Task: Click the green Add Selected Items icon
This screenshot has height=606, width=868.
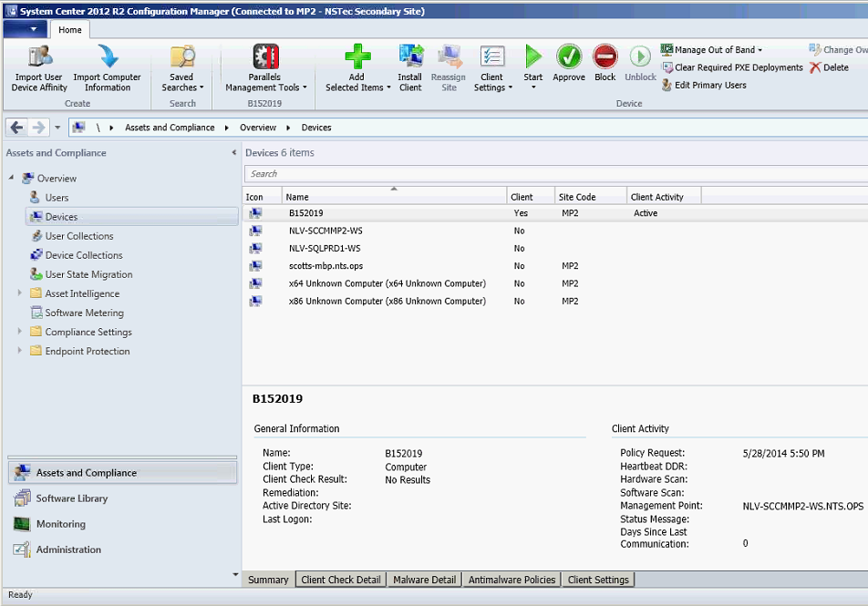Action: pyautogui.click(x=357, y=56)
